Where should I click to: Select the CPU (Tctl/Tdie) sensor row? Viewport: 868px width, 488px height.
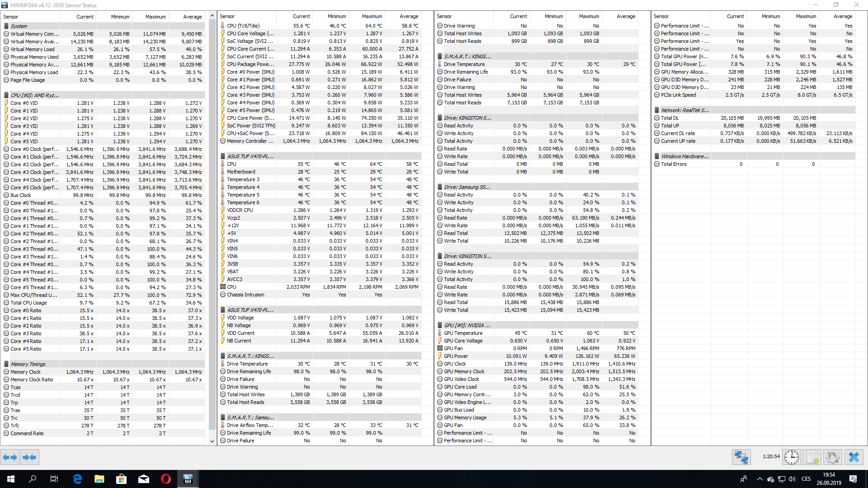[x=243, y=26]
